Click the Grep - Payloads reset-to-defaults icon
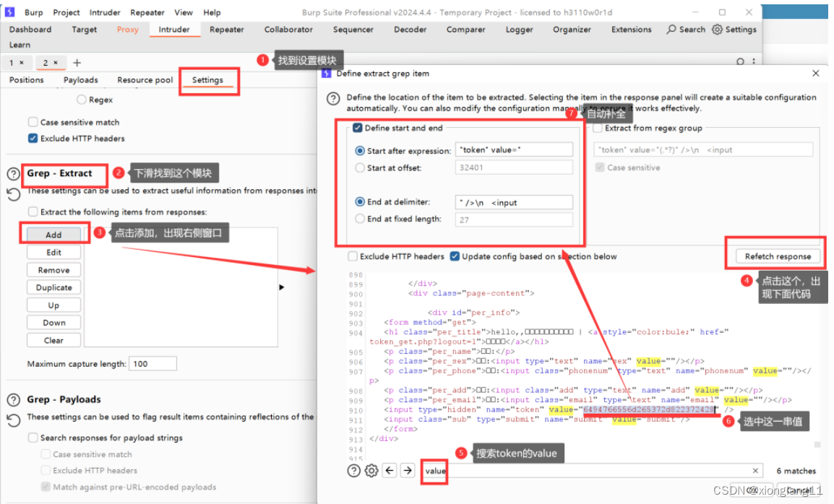 (13, 420)
